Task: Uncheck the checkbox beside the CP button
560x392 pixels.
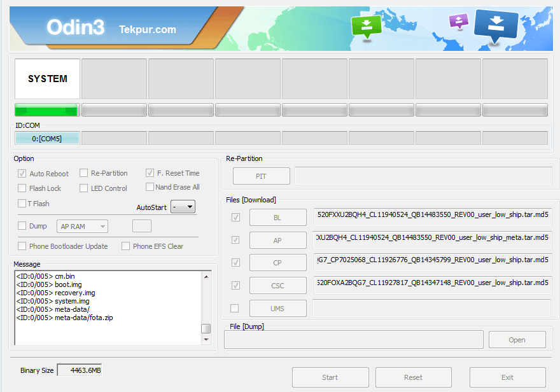Action: pos(235,263)
